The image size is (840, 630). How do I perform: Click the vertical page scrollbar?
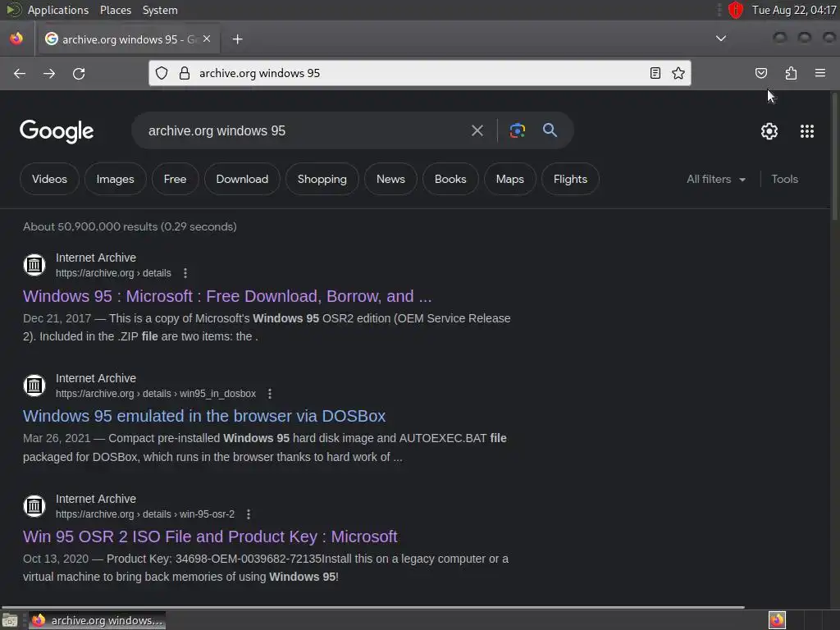834,157
